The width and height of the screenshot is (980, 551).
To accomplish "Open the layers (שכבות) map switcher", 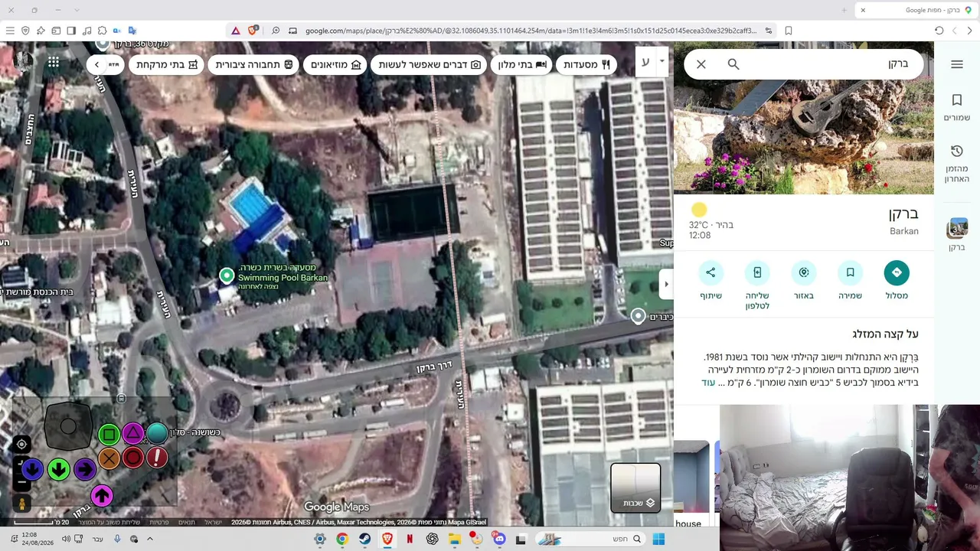I will pos(635,487).
